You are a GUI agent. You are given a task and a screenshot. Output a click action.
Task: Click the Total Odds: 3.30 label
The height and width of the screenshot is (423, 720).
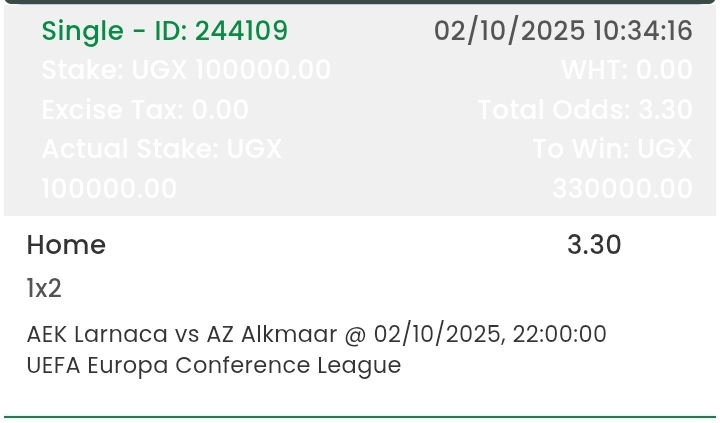(x=585, y=109)
